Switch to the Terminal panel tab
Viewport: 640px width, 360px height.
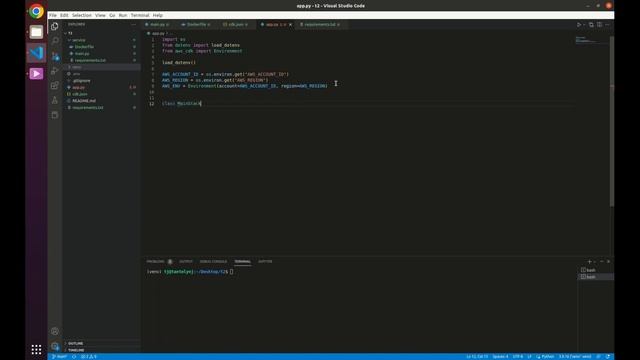[x=242, y=262]
